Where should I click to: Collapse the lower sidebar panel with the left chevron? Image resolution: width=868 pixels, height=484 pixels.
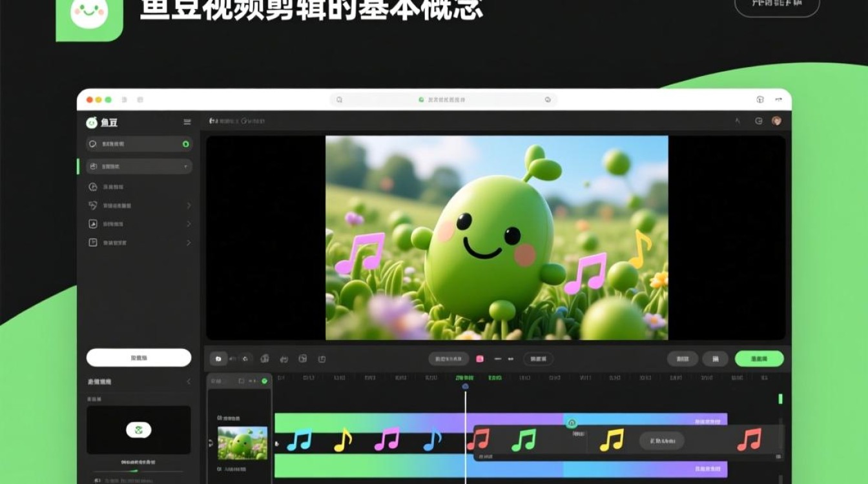pos(189,381)
